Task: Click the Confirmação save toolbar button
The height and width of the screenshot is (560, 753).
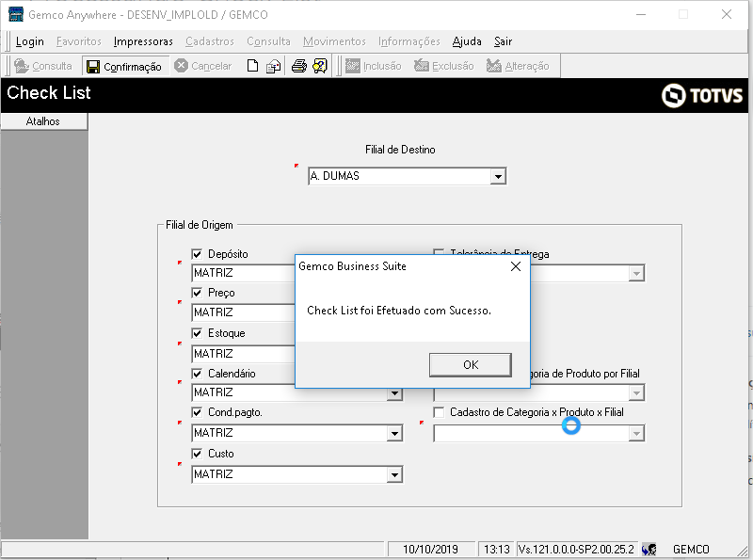Action: point(124,66)
